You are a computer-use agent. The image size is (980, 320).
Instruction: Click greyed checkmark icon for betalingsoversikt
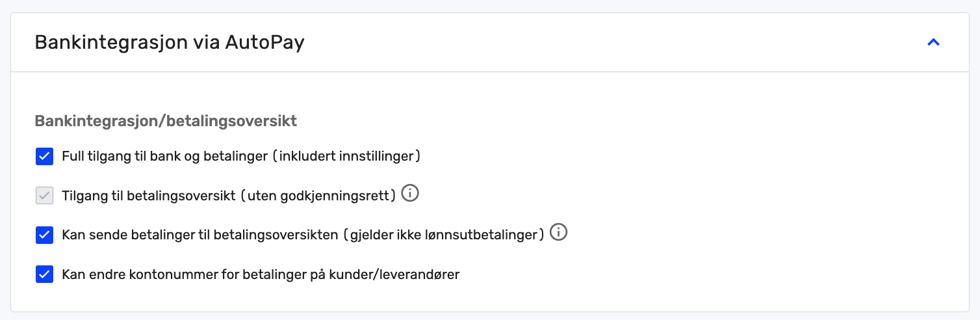coord(44,196)
